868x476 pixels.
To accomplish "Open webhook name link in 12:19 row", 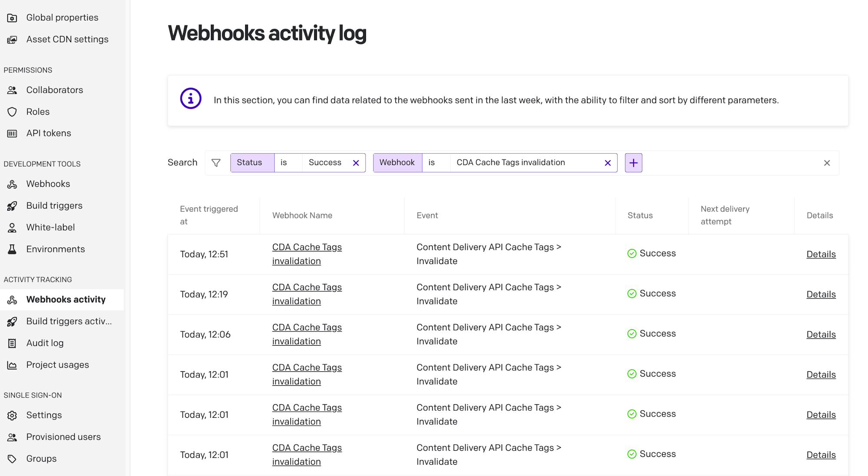I will point(307,294).
